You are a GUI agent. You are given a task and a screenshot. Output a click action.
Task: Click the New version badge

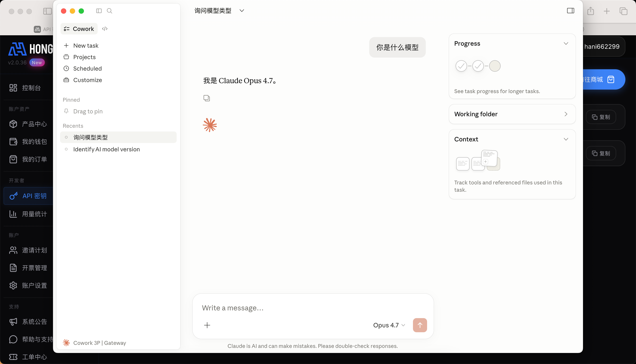click(x=37, y=62)
